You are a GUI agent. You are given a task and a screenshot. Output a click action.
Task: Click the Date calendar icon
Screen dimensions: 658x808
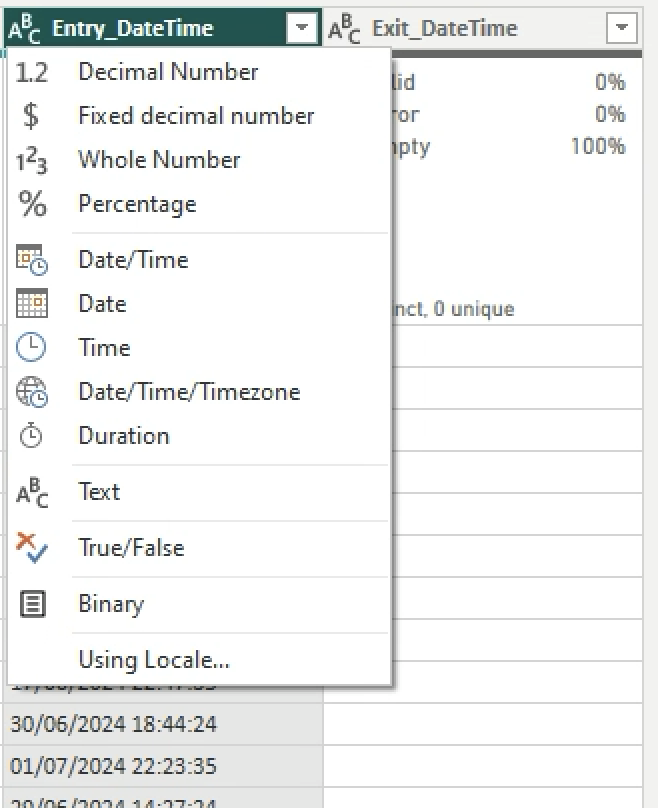[x=32, y=304]
